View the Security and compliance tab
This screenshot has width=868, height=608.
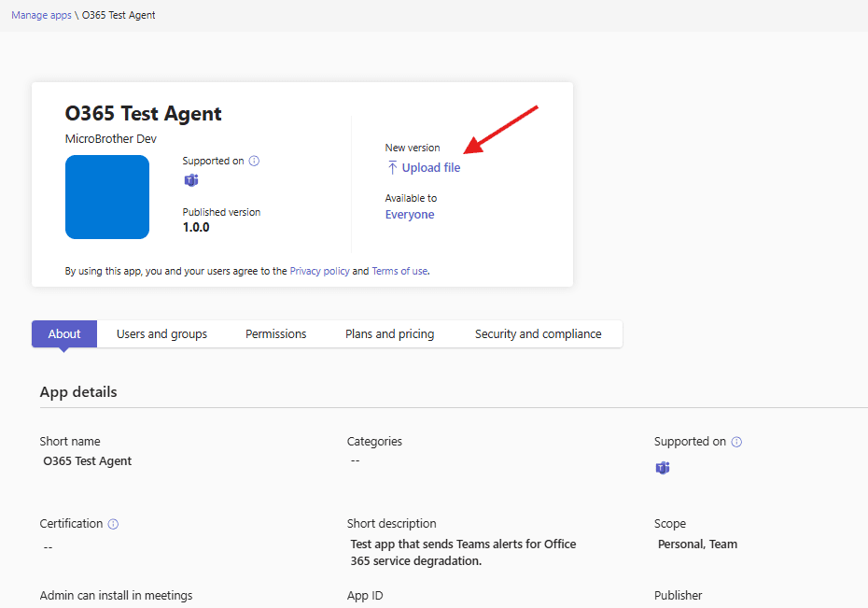click(538, 334)
